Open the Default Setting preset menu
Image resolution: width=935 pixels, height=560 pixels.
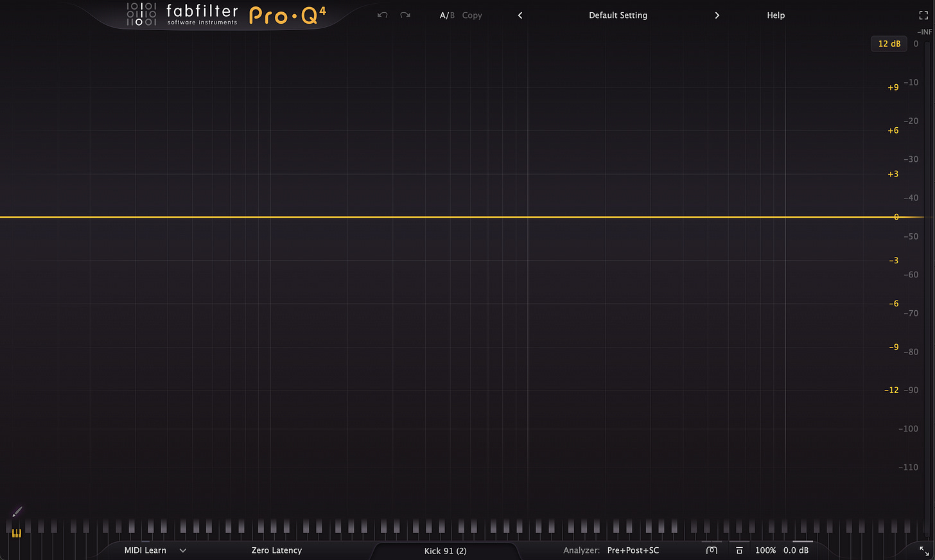(x=618, y=15)
